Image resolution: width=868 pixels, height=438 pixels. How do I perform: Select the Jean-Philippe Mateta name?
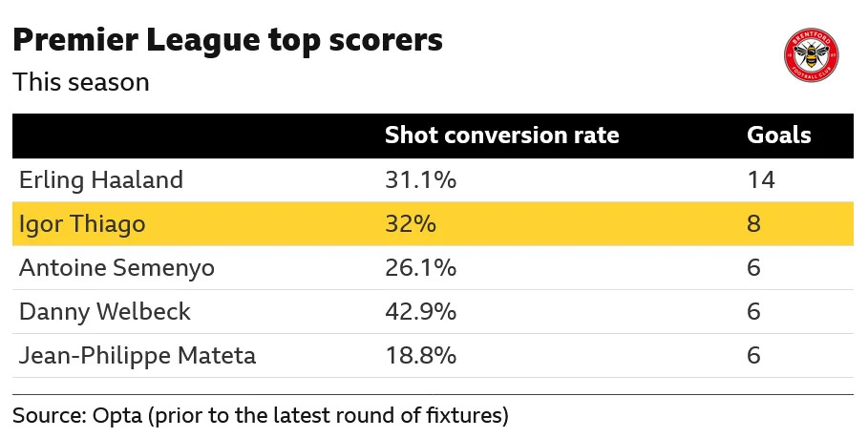138,356
